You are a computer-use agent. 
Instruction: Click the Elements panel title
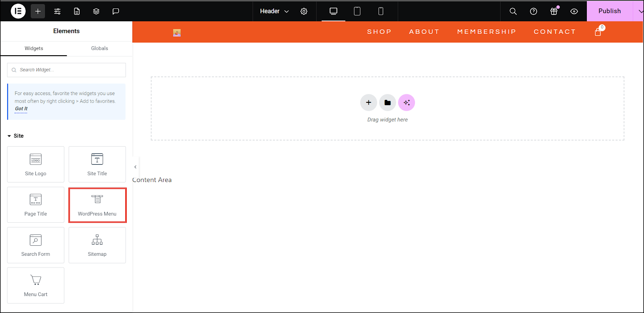(66, 31)
